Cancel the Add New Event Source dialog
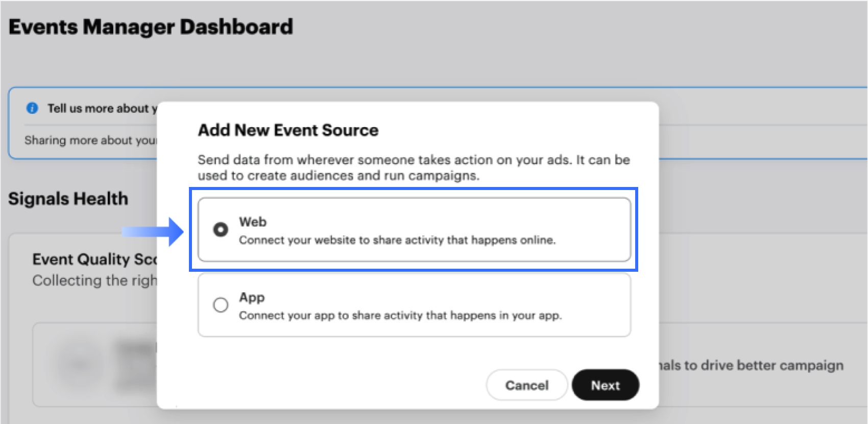The width and height of the screenshot is (868, 424). coord(526,385)
